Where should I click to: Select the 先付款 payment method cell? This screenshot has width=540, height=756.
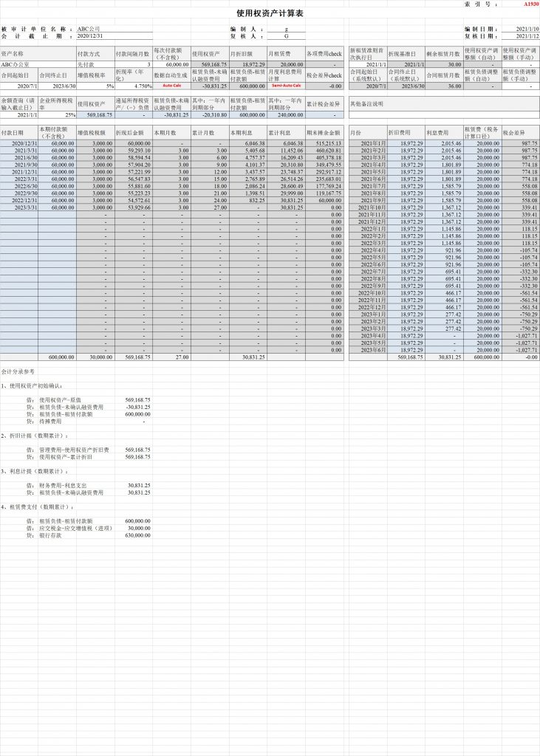tap(95, 64)
